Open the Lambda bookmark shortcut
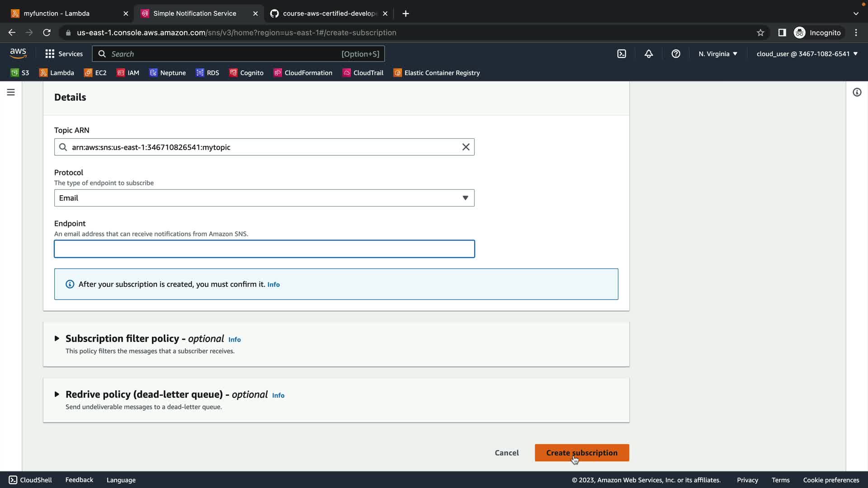This screenshot has height=488, width=868. coord(57,73)
